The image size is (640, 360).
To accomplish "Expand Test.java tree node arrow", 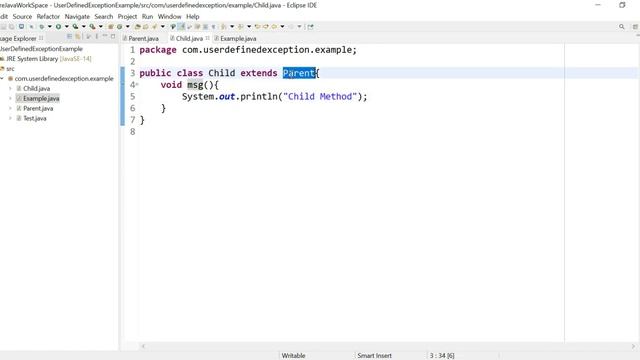I will pos(10,118).
